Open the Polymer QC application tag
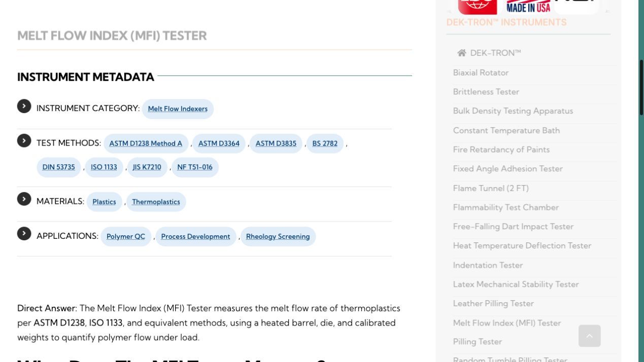 pos(125,237)
